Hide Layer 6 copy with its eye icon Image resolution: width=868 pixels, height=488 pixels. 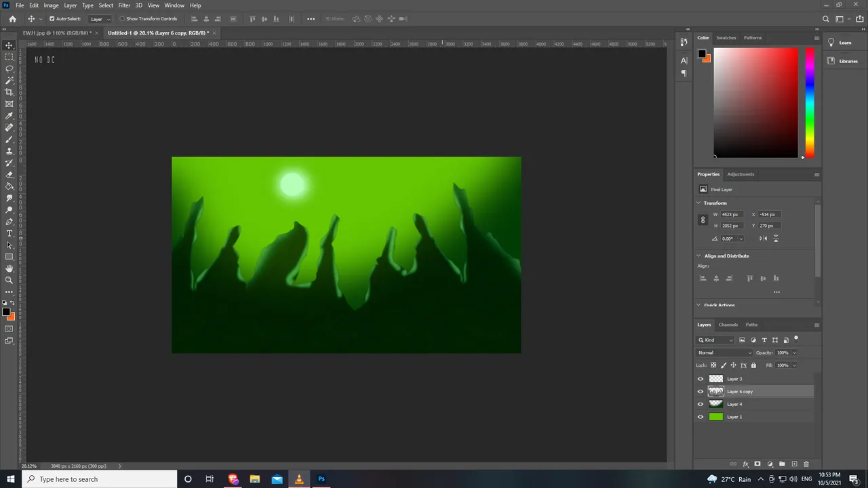point(701,392)
